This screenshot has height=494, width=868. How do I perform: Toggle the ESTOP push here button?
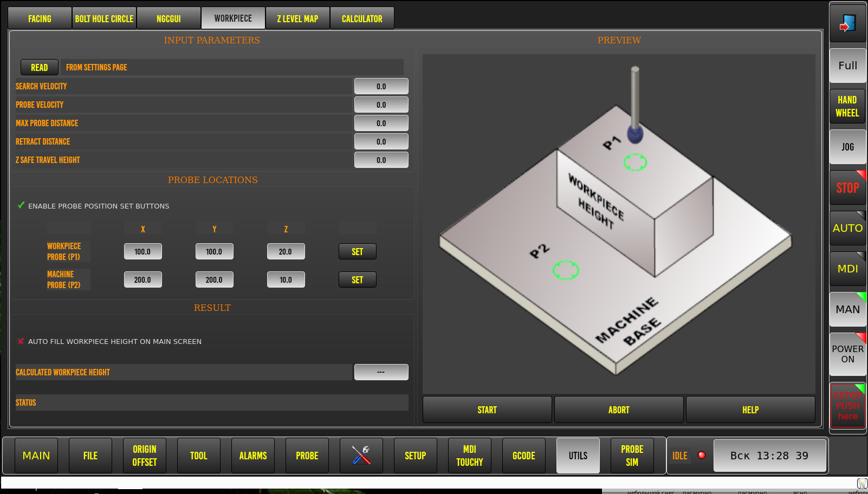coord(847,406)
